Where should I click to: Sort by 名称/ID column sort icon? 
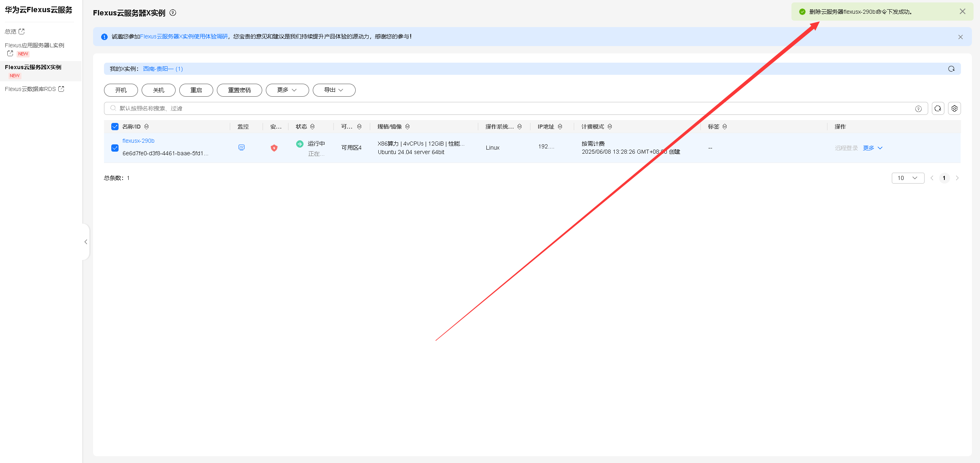coord(146,127)
